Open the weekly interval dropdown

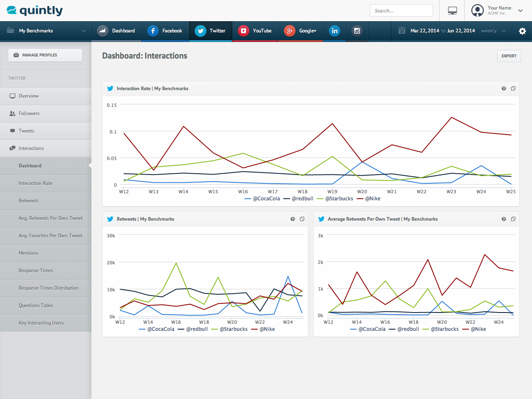tap(493, 31)
